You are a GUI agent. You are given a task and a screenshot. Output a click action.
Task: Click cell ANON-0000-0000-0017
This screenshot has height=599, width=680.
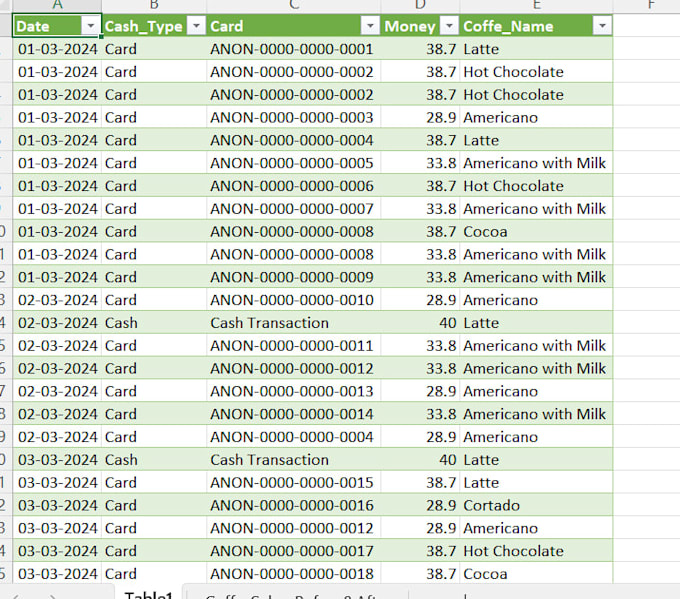(294, 551)
